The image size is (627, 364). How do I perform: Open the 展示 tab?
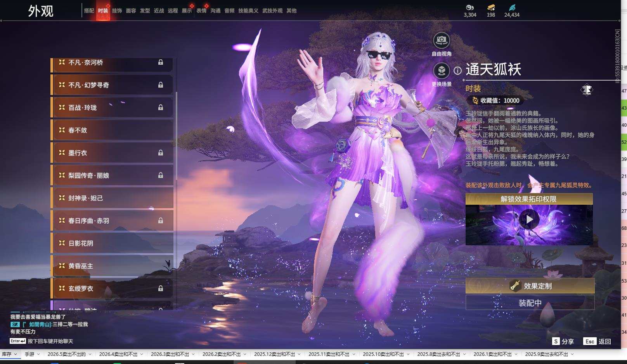(187, 11)
